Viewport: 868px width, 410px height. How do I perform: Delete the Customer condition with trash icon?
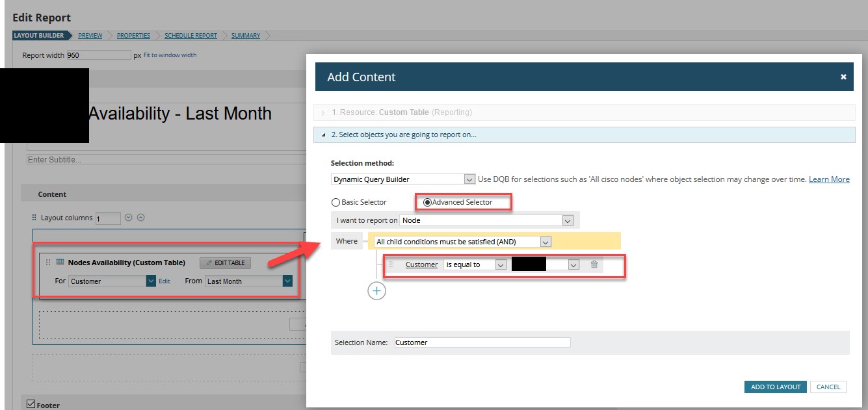point(594,264)
